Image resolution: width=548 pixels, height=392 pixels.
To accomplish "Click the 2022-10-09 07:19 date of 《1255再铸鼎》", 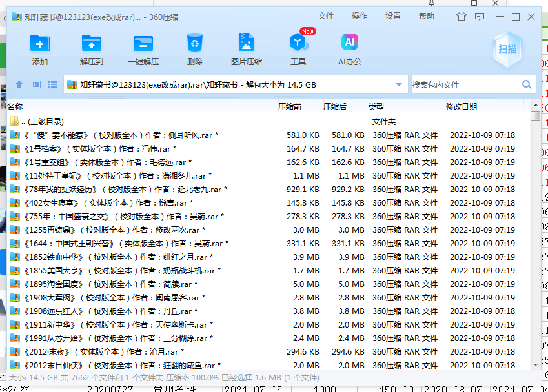I will [482, 230].
